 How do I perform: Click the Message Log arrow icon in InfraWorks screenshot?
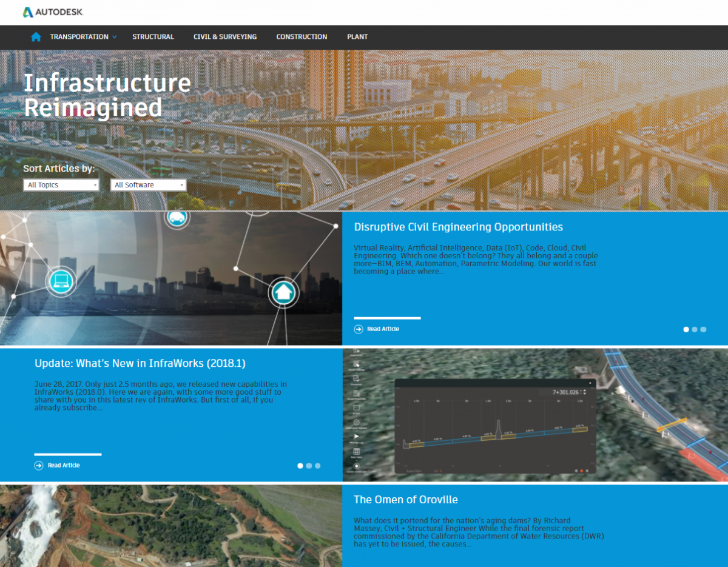tap(357, 437)
